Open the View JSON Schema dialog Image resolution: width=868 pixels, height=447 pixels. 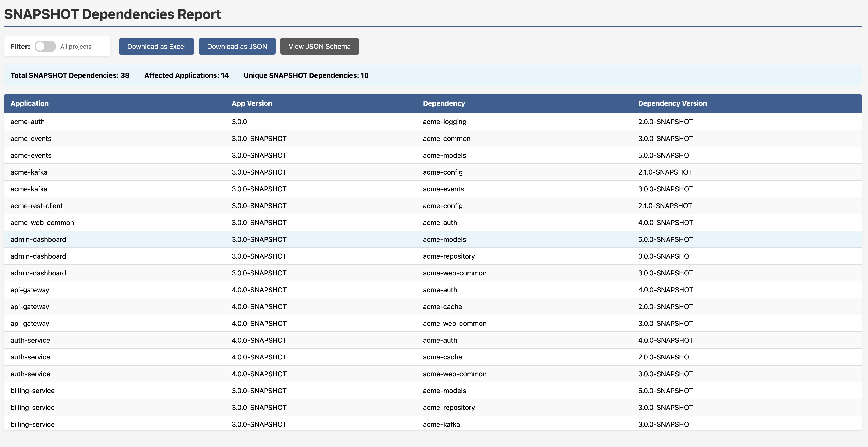[x=319, y=47]
